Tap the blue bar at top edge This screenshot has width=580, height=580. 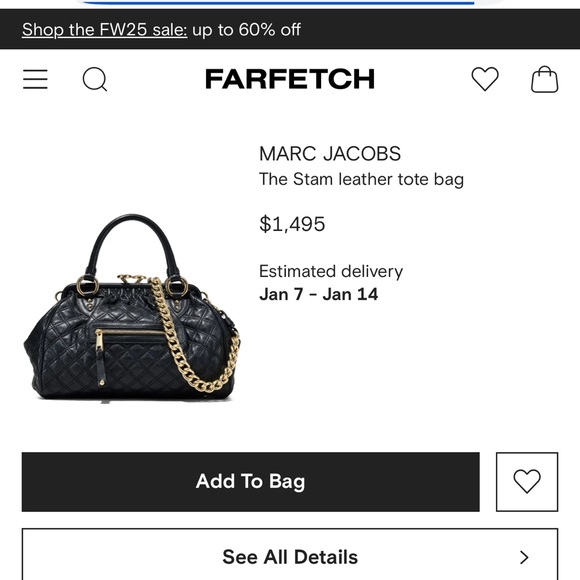click(x=277, y=2)
